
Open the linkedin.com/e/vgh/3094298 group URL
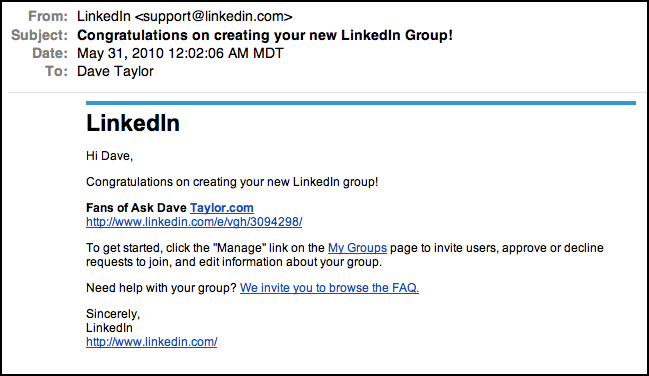[x=194, y=222]
